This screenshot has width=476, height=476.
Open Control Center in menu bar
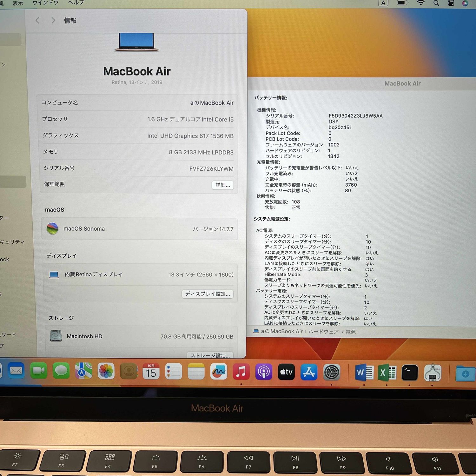pyautogui.click(x=451, y=3)
